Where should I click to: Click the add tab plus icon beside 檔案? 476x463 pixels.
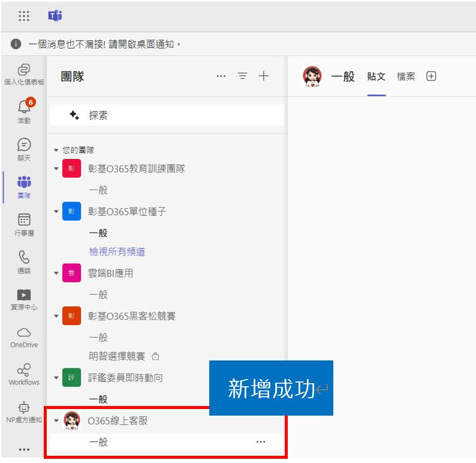tap(431, 76)
